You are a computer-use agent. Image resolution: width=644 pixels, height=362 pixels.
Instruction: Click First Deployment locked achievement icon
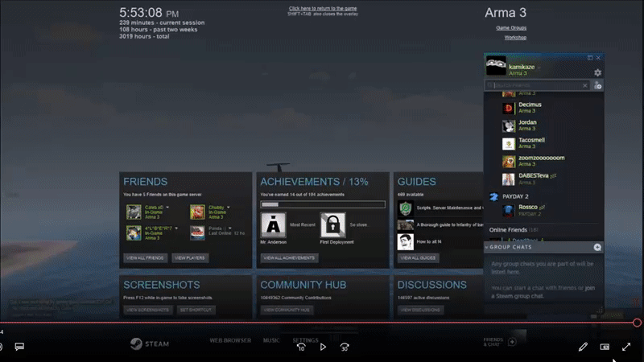(x=332, y=225)
